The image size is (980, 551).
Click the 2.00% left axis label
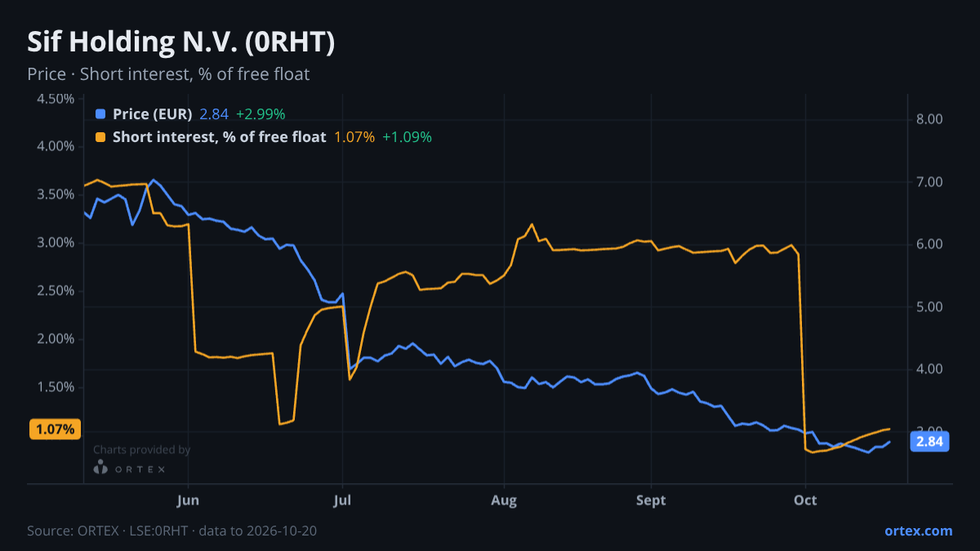56,340
